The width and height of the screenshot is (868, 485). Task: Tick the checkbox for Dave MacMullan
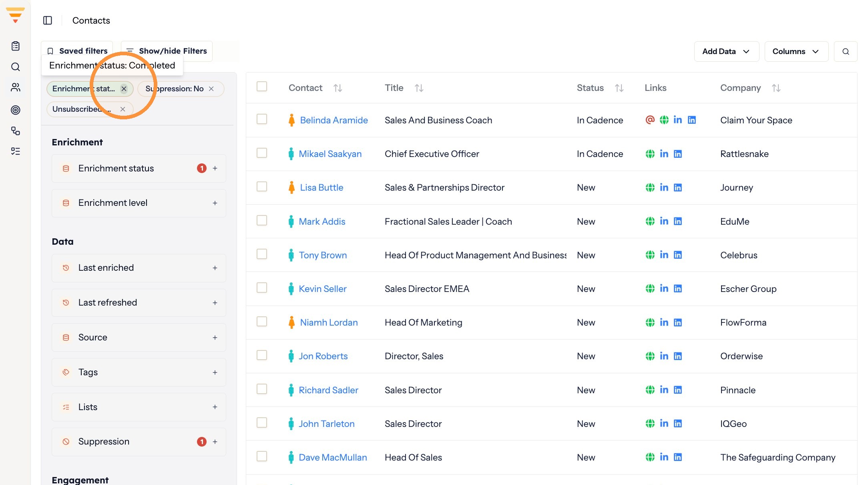[x=262, y=457]
